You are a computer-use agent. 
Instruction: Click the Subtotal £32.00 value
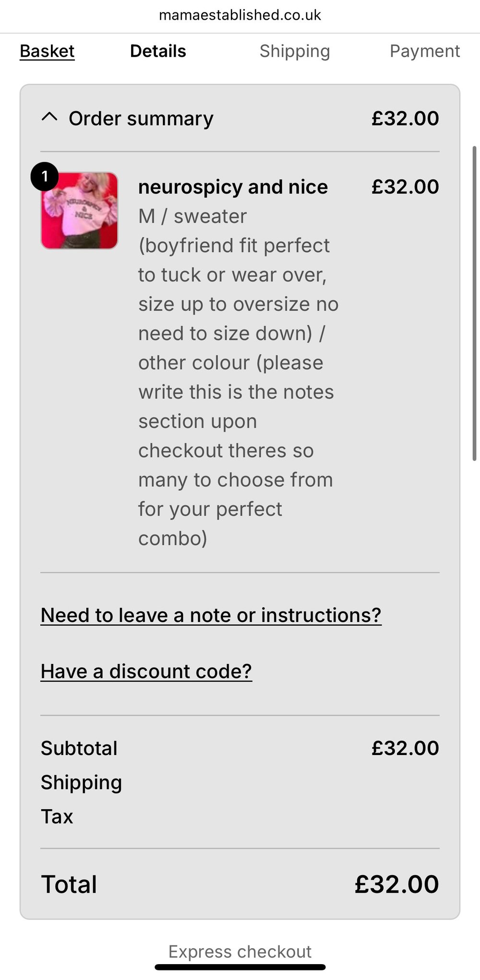click(405, 748)
